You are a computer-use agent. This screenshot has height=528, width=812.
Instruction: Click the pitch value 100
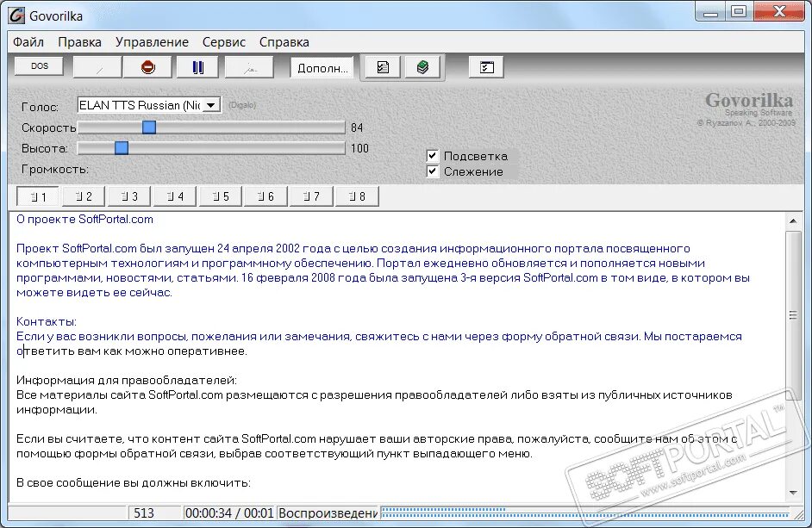click(x=359, y=148)
